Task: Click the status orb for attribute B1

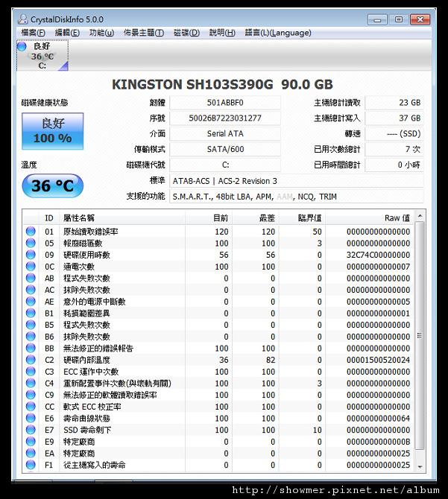Action: click(31, 313)
